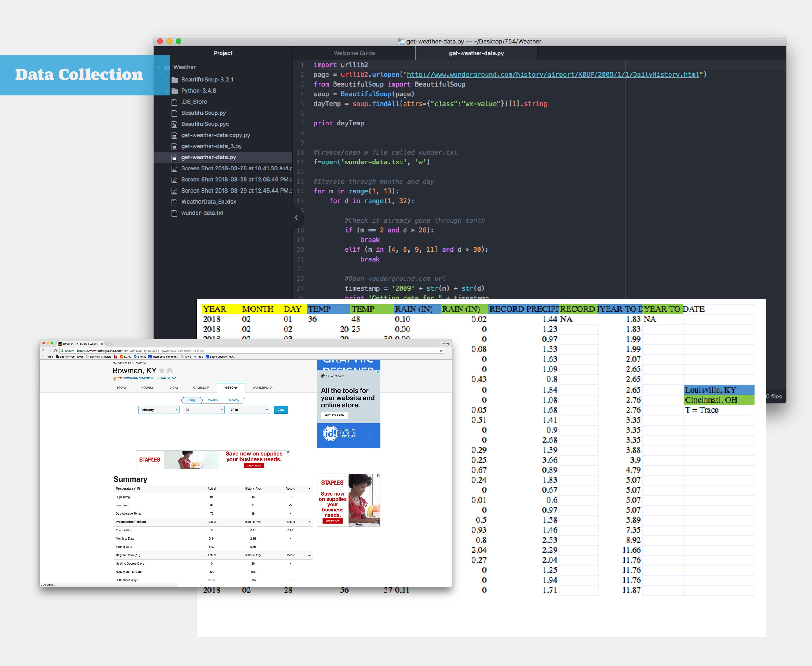Click the blue Louisville, KY legend cell
812x666 pixels.
click(719, 390)
